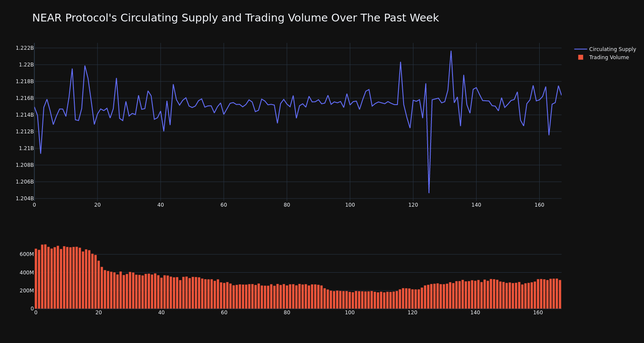This screenshot has width=644, height=343.
Task: Click the 200M volume axis label
Action: point(27,290)
